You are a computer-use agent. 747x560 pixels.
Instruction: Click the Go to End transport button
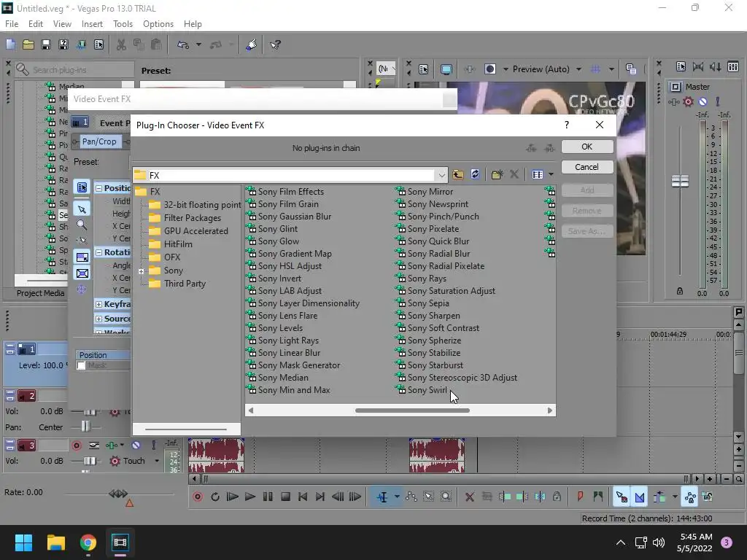pyautogui.click(x=320, y=497)
